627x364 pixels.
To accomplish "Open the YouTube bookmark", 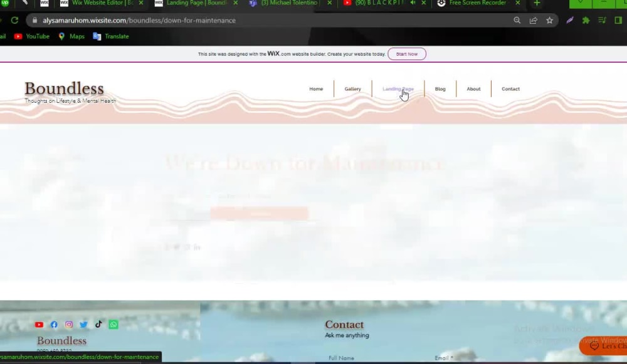I will (x=31, y=36).
